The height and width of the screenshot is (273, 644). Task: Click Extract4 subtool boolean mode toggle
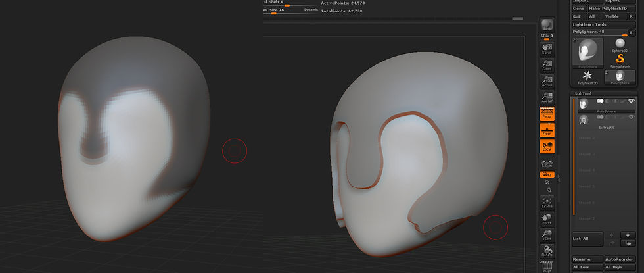(601, 117)
